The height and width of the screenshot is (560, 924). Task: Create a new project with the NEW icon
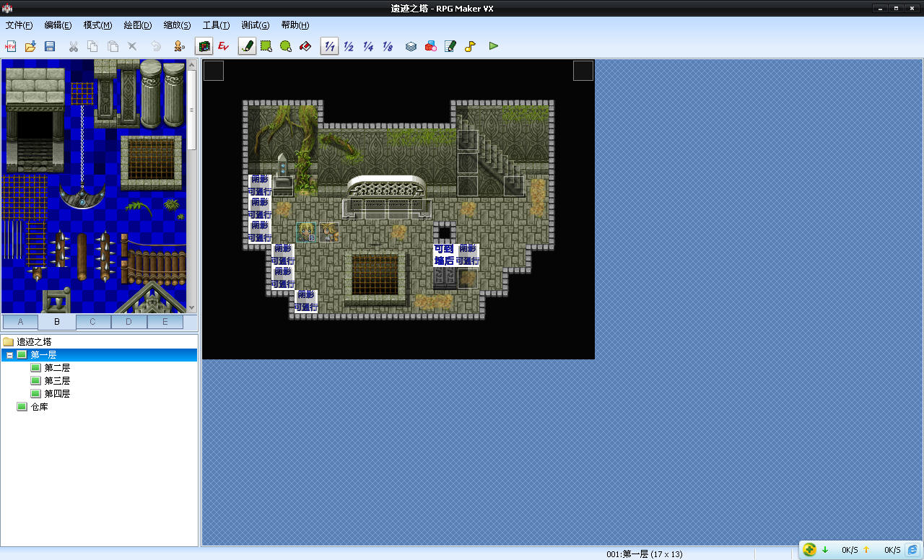[x=11, y=46]
